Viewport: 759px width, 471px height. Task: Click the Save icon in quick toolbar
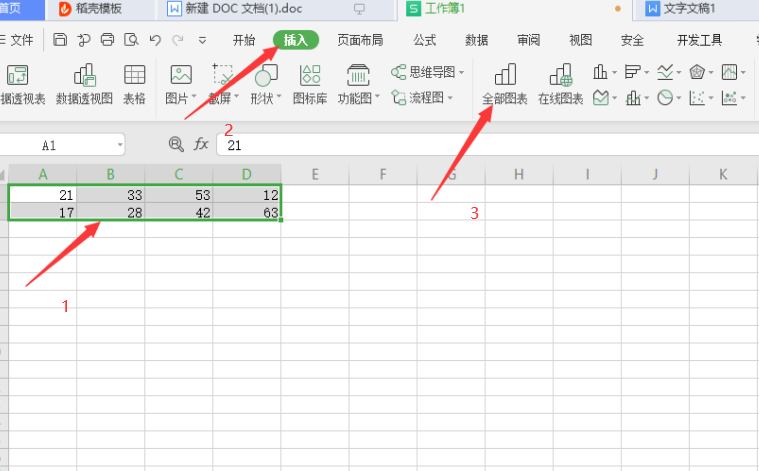[x=60, y=40]
